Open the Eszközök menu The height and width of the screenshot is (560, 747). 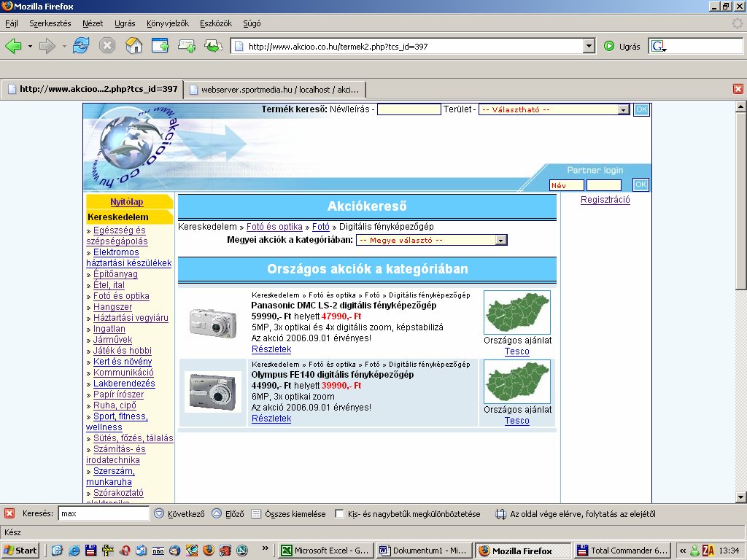[216, 23]
